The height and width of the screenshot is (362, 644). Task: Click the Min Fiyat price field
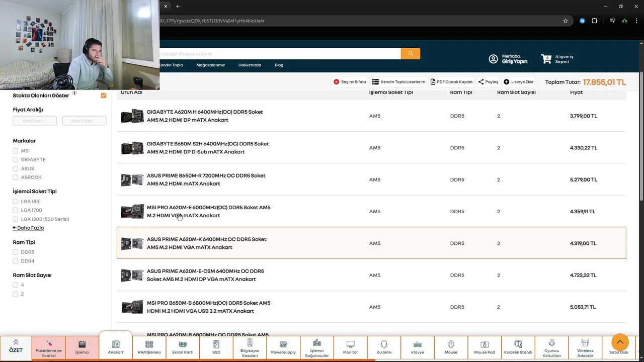pos(34,121)
